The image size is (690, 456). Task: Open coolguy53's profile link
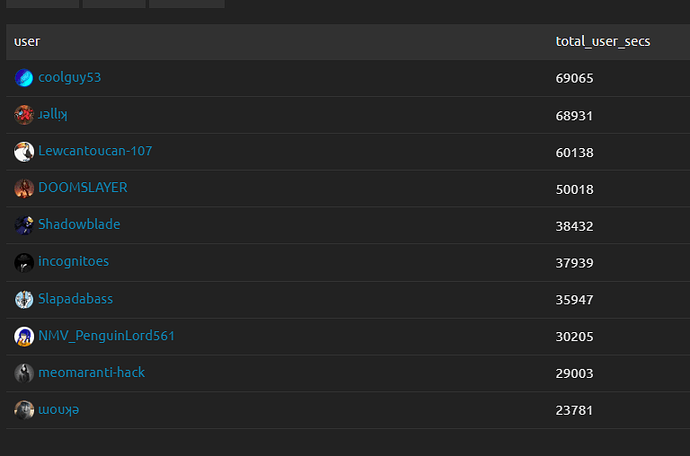[69, 78]
